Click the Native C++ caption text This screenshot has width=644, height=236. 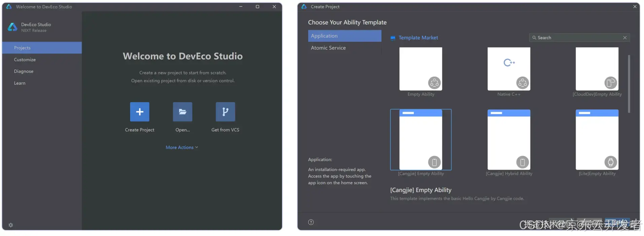(509, 94)
